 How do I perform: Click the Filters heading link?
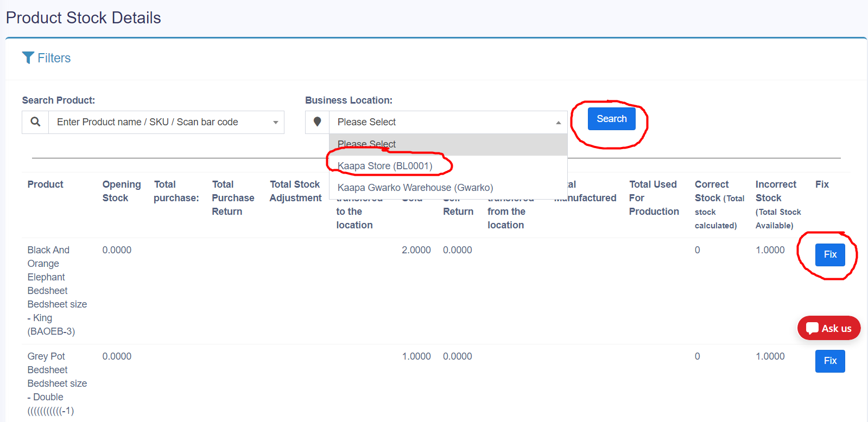(x=54, y=58)
